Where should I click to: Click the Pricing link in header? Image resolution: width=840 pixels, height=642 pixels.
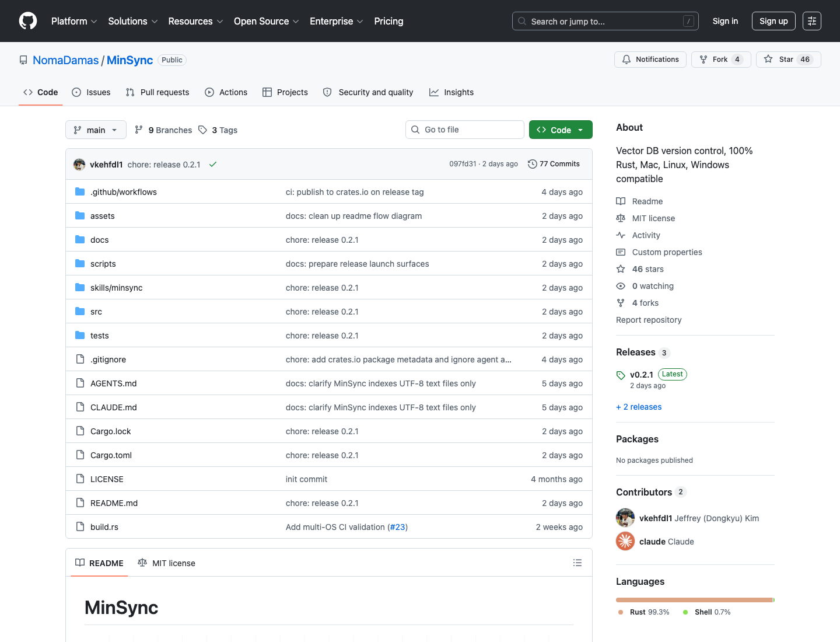[388, 21]
